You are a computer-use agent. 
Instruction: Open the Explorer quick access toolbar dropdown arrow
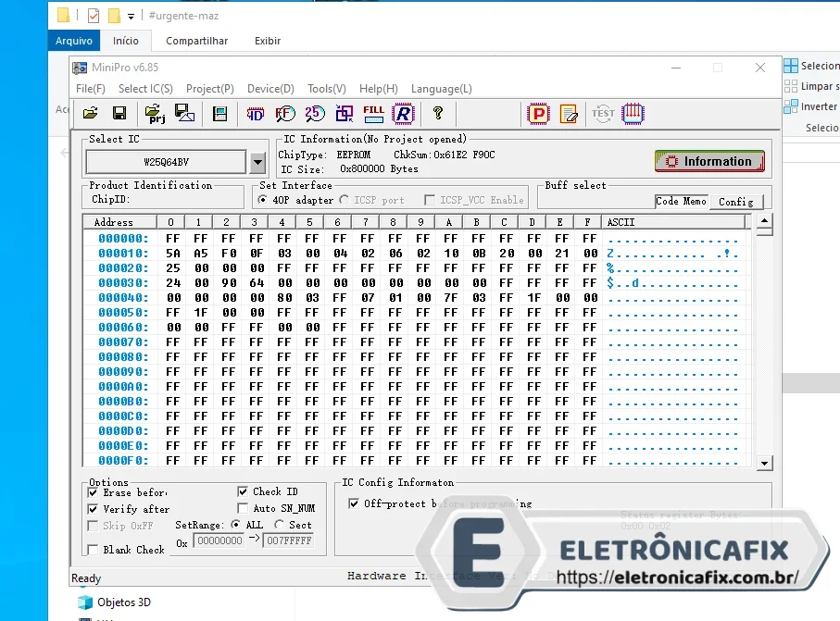click(x=131, y=17)
